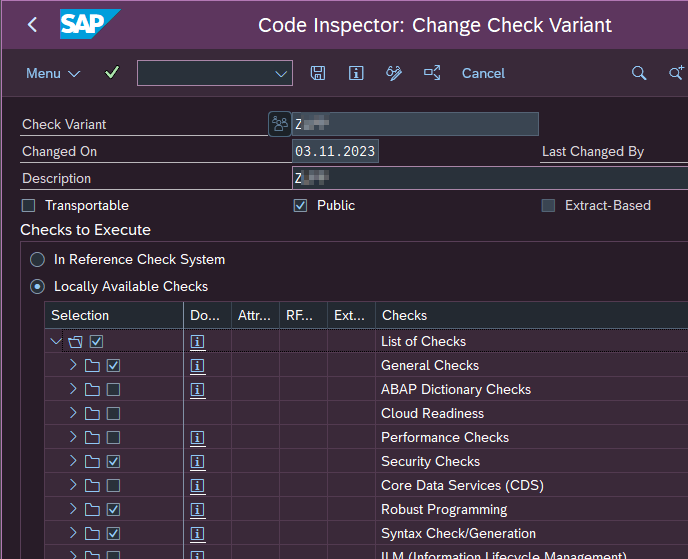
Task: Click the Description input field
Action: click(490, 178)
